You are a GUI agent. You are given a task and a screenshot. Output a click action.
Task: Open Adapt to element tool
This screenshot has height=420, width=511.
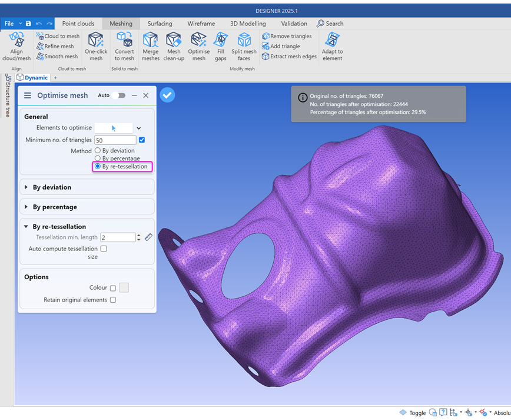(332, 47)
